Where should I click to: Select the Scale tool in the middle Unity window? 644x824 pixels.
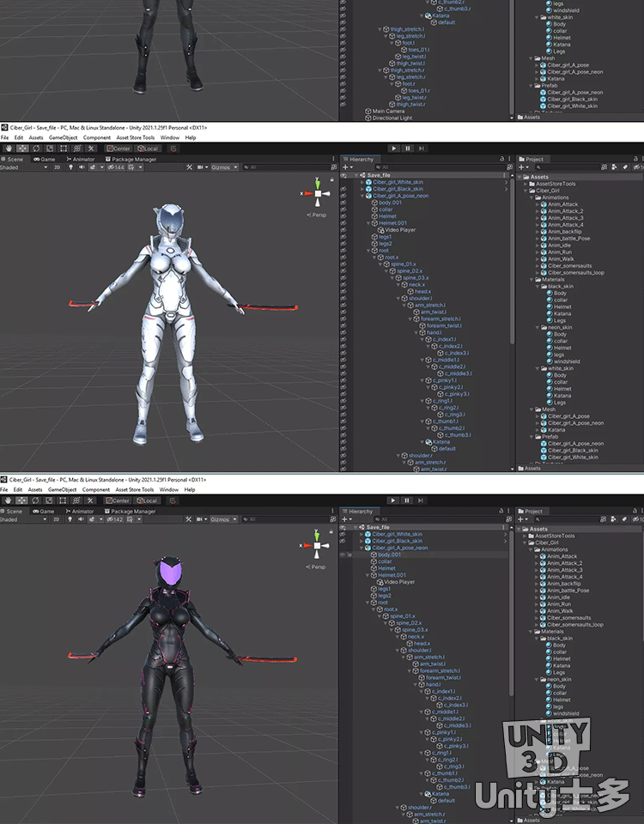[x=50, y=148]
